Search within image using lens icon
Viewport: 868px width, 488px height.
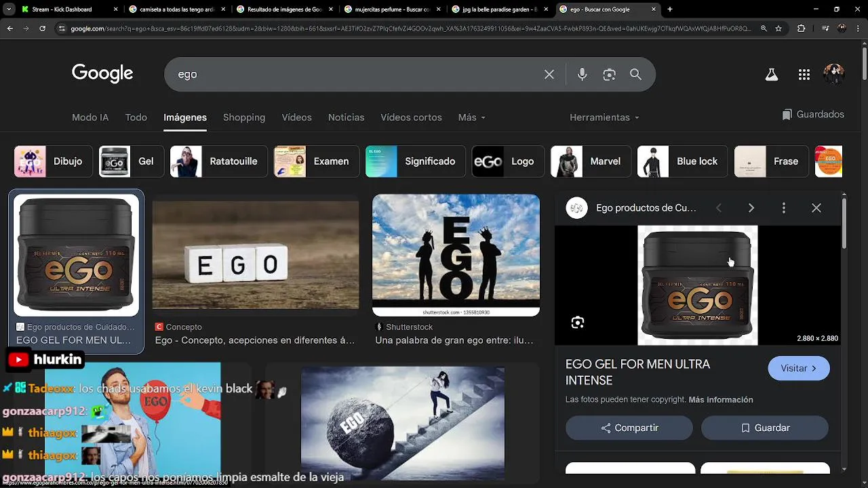(x=578, y=323)
